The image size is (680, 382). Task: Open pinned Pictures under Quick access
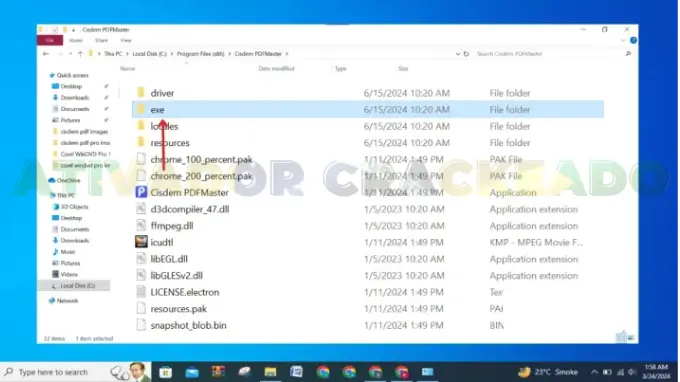pyautogui.click(x=70, y=120)
